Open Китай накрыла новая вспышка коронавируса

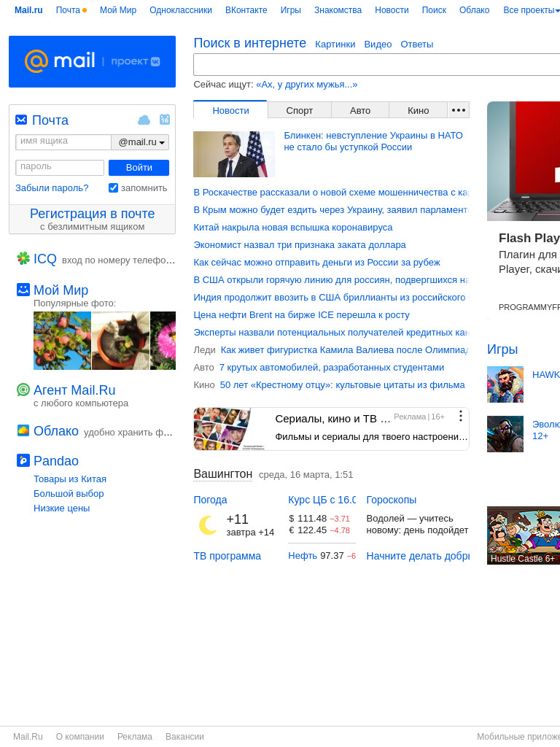pyautogui.click(x=293, y=228)
